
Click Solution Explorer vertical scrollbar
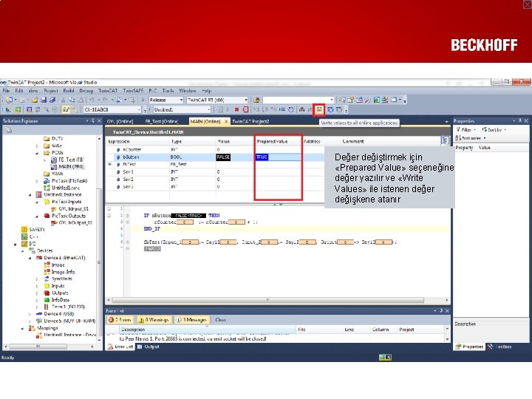tap(99, 262)
